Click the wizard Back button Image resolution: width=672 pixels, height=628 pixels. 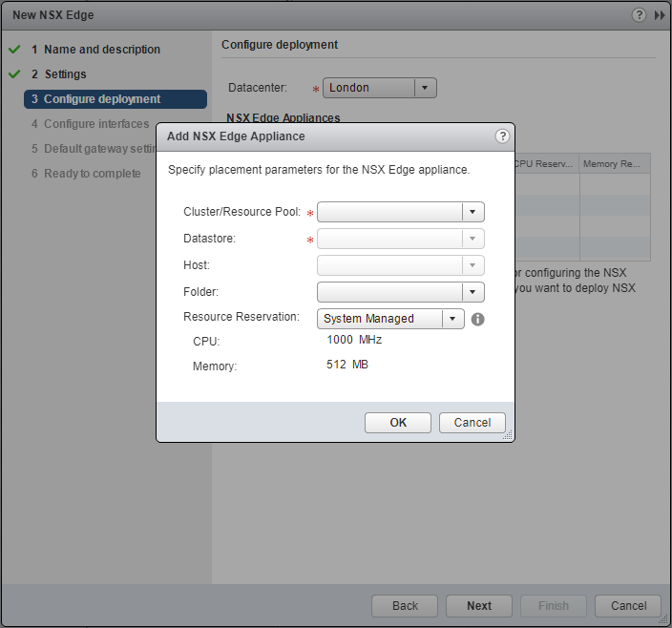(405, 606)
